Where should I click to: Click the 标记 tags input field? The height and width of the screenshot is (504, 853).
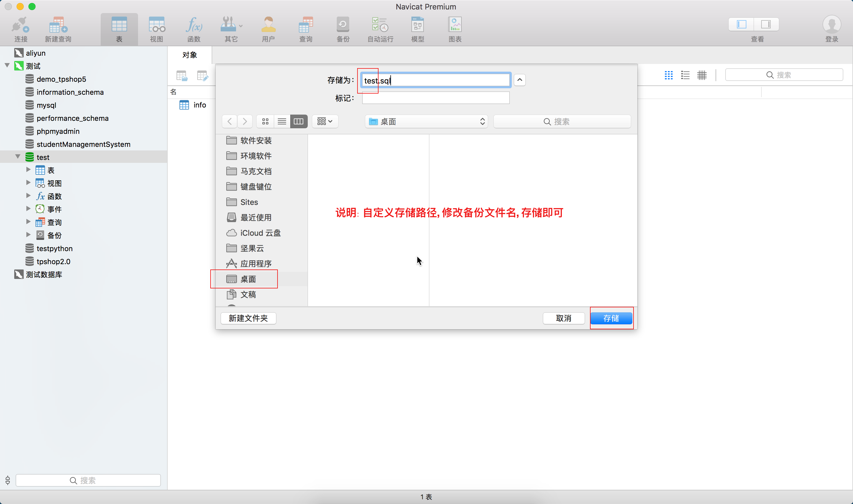pos(435,98)
